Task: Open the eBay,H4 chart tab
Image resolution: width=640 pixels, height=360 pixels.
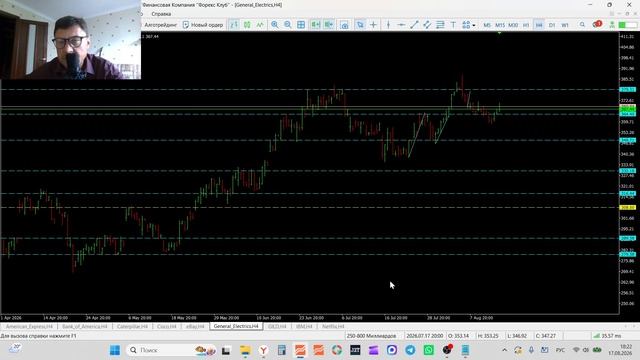Action: click(195, 327)
